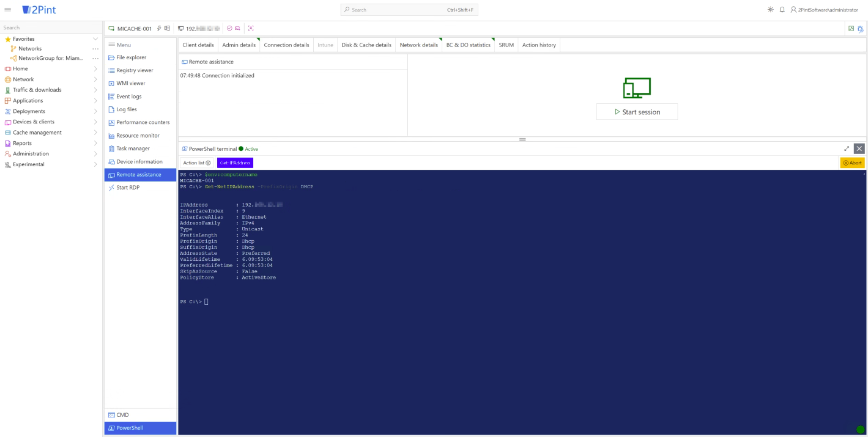Switch to Client details tab
This screenshot has height=437, width=868.
tap(198, 45)
